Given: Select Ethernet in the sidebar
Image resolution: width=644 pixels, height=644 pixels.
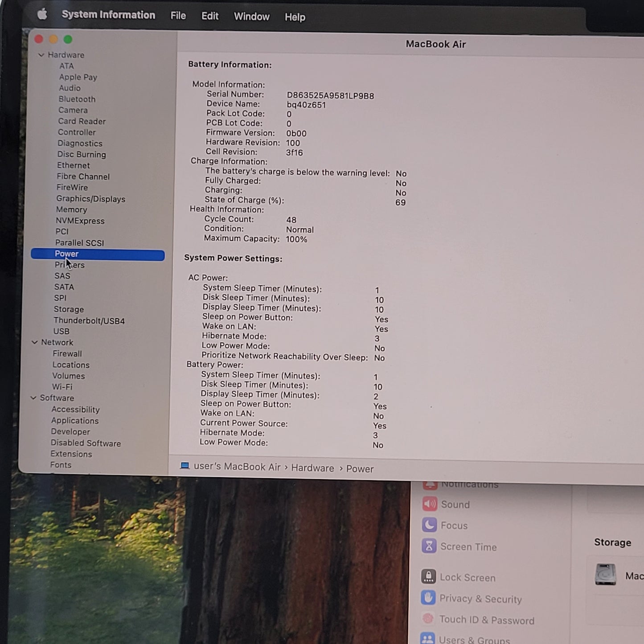Looking at the screenshot, I should [x=73, y=165].
